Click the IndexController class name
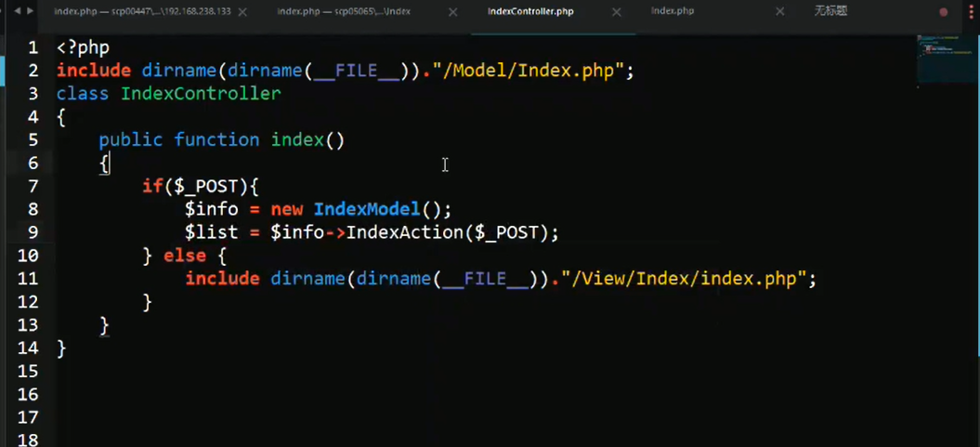980x447 pixels. pos(201,94)
